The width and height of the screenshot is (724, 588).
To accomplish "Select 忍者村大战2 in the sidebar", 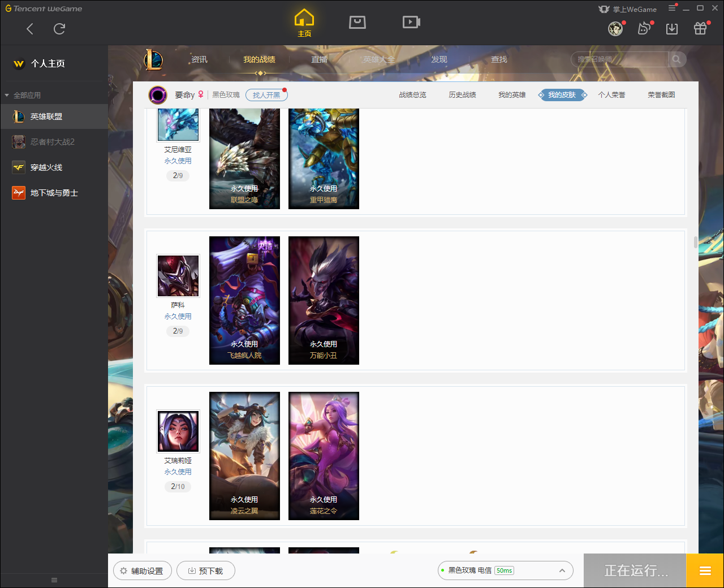I will pos(54,142).
